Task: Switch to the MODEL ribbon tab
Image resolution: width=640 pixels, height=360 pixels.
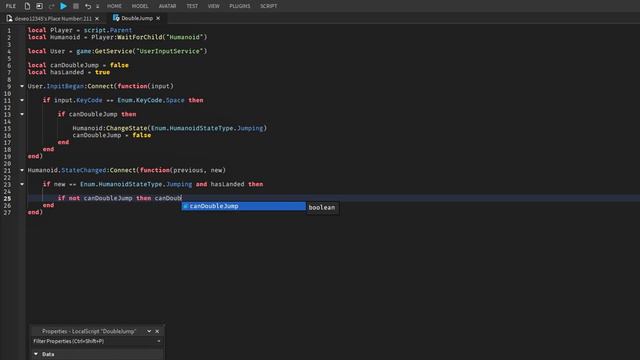Action: (x=140, y=6)
